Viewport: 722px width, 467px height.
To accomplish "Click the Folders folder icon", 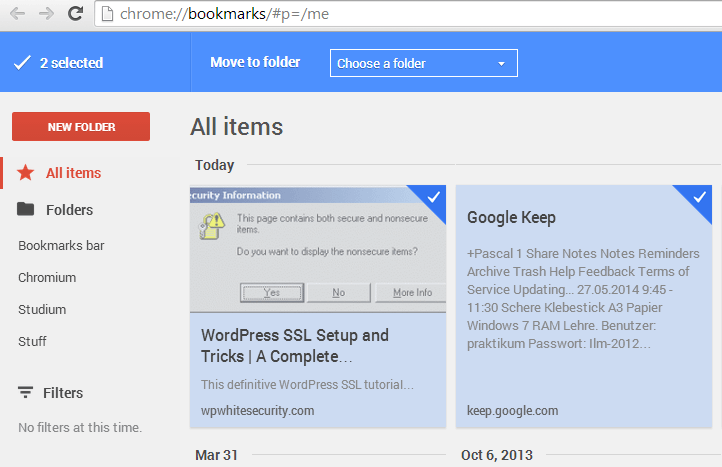I will pyautogui.click(x=26, y=210).
